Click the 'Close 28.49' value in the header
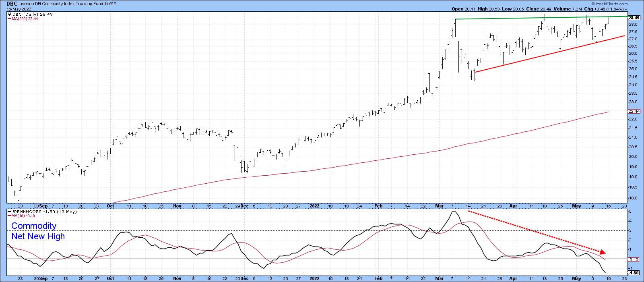 (x=538, y=9)
